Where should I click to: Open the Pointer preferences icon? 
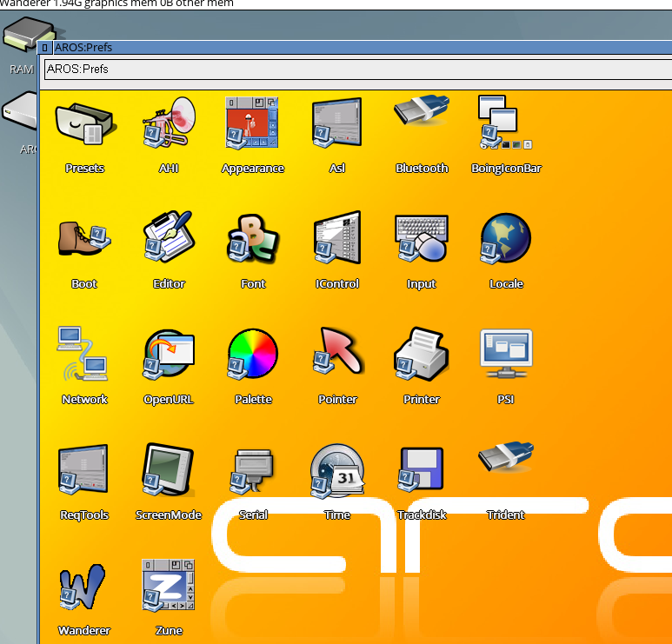click(x=338, y=351)
